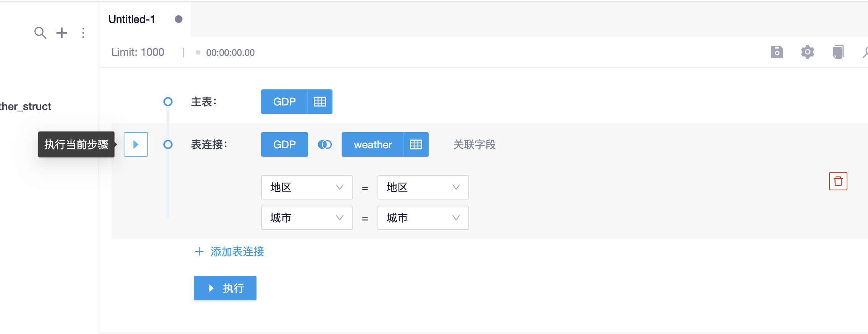Switch to the Untitled-1 tab

point(132,19)
